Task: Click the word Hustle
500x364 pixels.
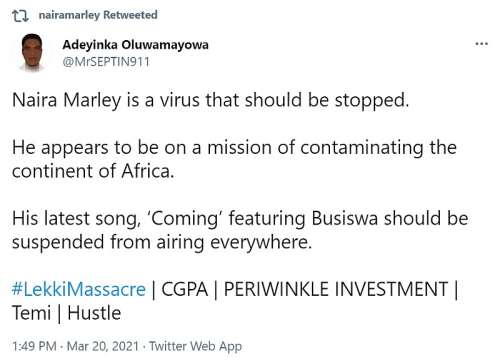Action: (94, 313)
